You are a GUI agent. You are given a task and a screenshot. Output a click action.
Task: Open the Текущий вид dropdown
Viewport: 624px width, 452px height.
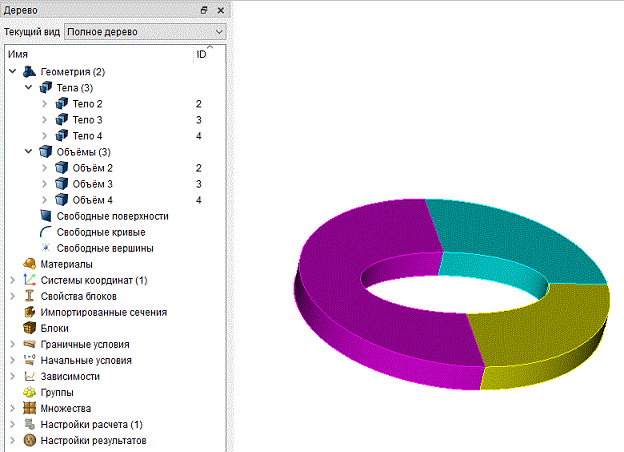click(x=145, y=32)
